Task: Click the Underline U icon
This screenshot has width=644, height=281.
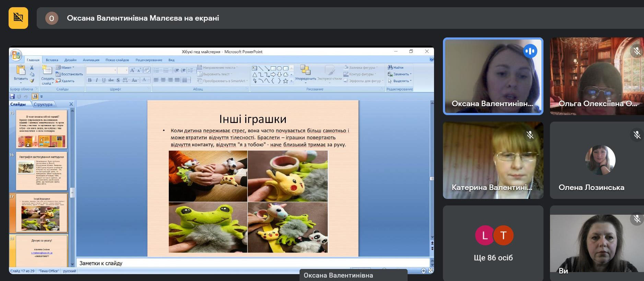Action: tap(104, 80)
